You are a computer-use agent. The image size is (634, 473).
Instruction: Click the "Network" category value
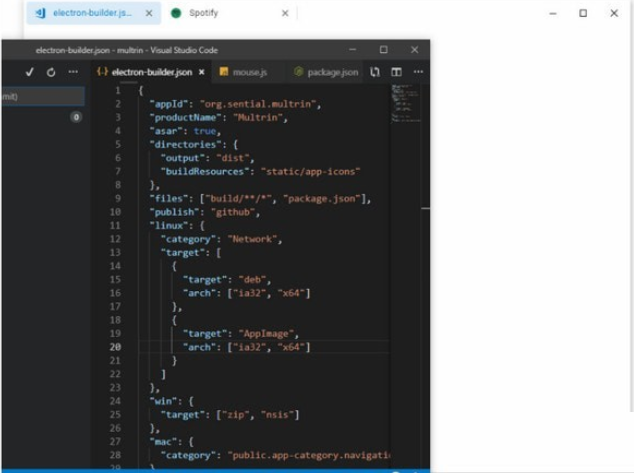(x=252, y=239)
